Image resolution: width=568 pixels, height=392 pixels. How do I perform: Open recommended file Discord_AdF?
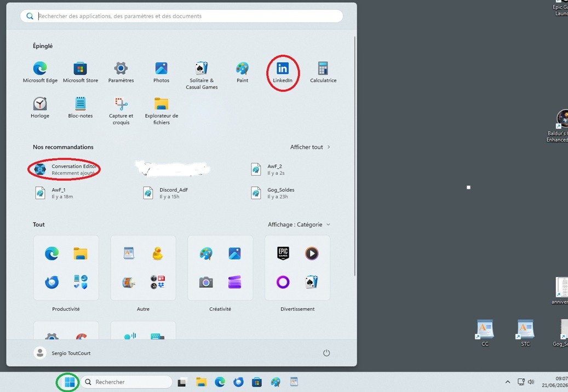pos(166,193)
